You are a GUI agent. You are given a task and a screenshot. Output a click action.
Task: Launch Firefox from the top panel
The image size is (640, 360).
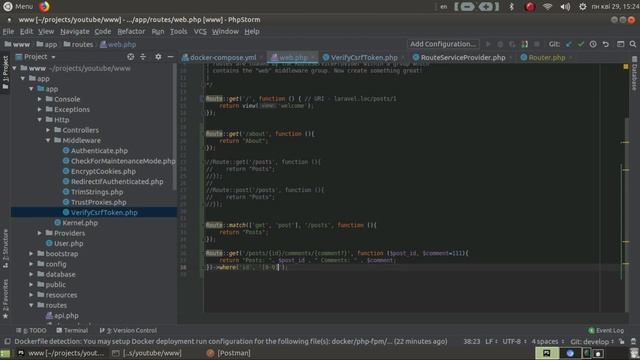[44, 7]
